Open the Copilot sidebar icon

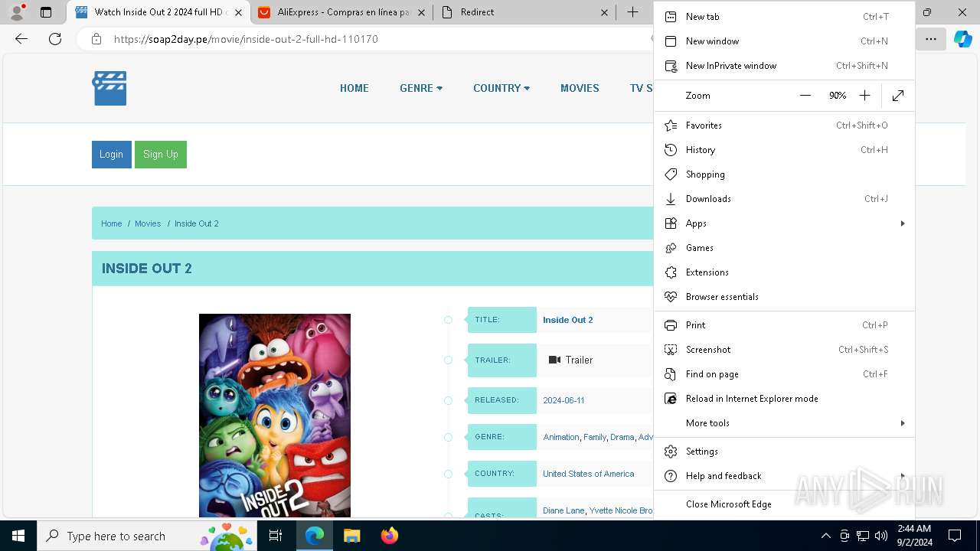click(x=962, y=39)
